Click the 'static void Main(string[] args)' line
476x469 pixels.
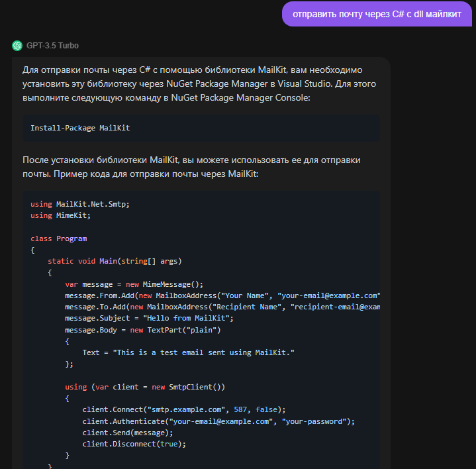[115, 261]
